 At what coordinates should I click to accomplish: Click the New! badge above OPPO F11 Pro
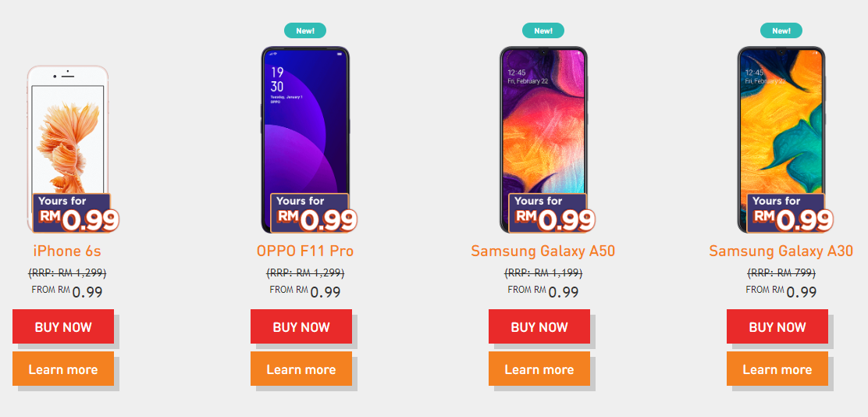305,31
